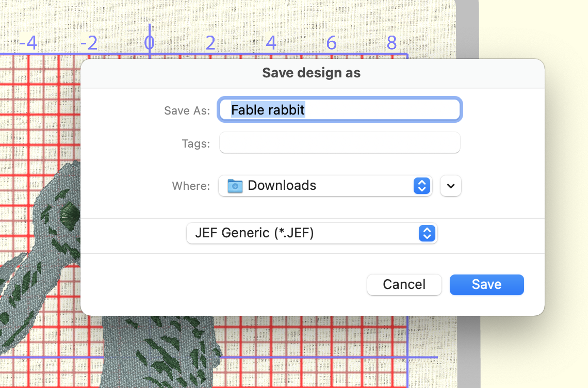Viewport: 588px width, 388px height.
Task: Click the blue arrows on format selector
Action: (427, 233)
